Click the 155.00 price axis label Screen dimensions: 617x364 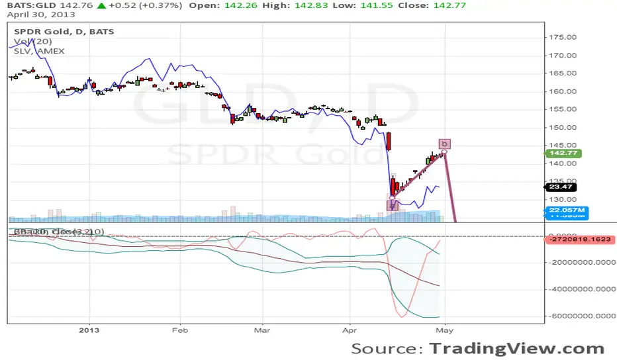(563, 109)
